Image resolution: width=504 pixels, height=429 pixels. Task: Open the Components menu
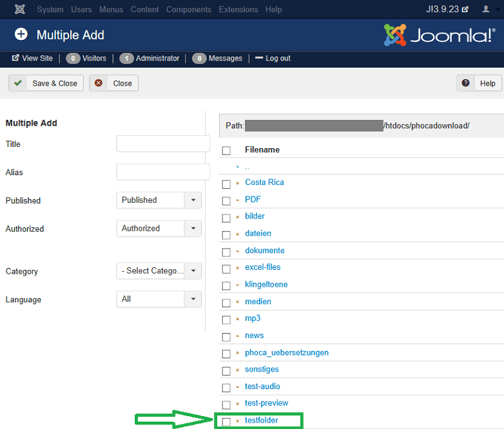[188, 10]
